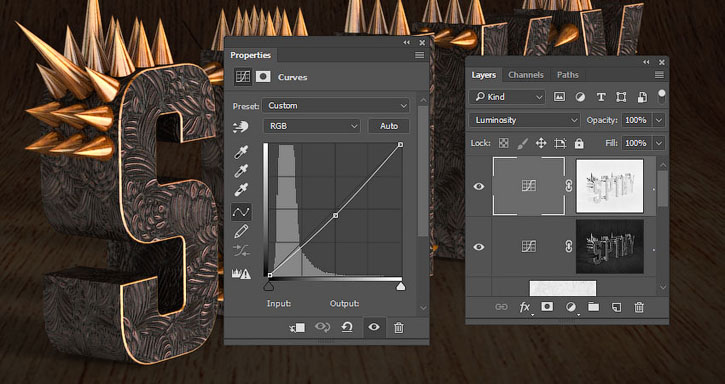Screen dimensions: 725x384
Task: Add layer mask from Layers panel bottom
Action: point(547,307)
